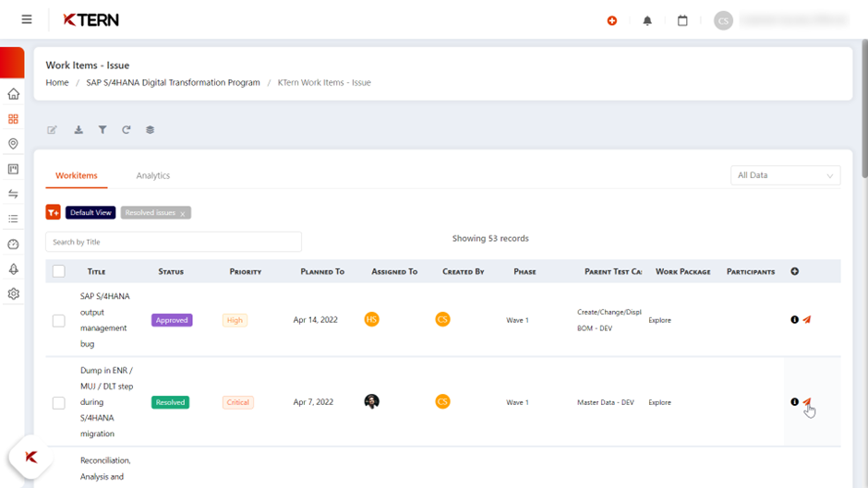This screenshot has width=868, height=488.
Task: Open the notifications bell
Action: (647, 20)
